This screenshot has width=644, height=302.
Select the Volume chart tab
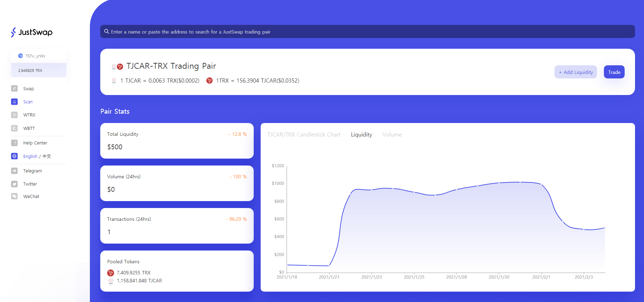pyautogui.click(x=392, y=135)
